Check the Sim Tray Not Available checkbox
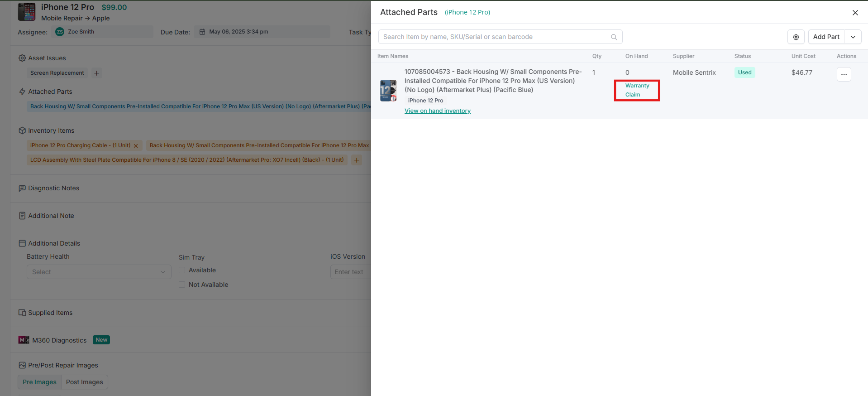This screenshot has width=868, height=396. 182,285
